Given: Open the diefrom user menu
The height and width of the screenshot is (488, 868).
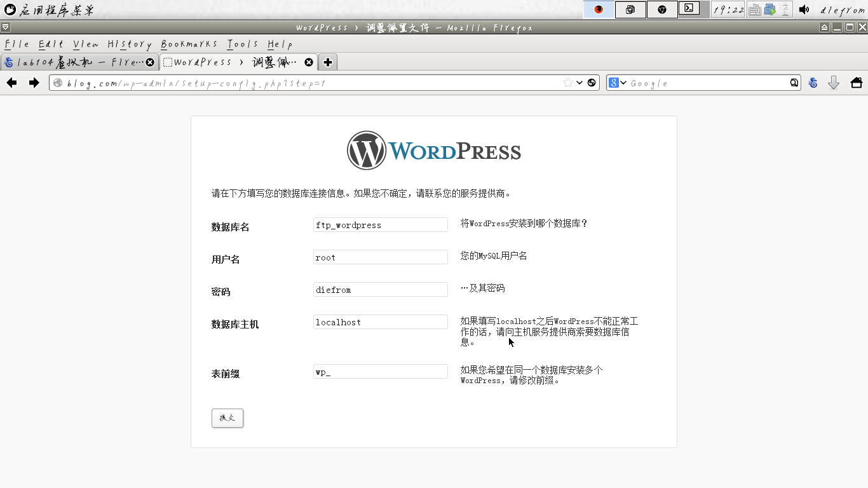Looking at the screenshot, I should click(x=843, y=10).
